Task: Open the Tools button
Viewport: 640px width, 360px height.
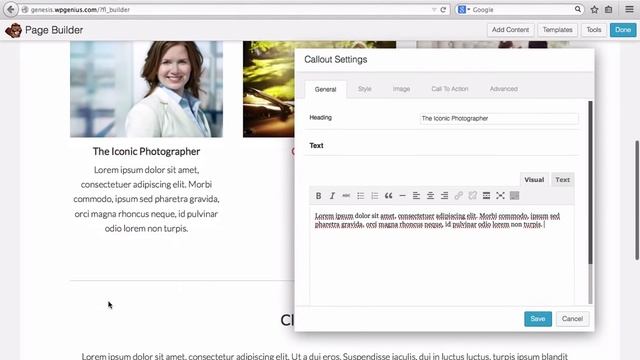Action: click(x=594, y=30)
